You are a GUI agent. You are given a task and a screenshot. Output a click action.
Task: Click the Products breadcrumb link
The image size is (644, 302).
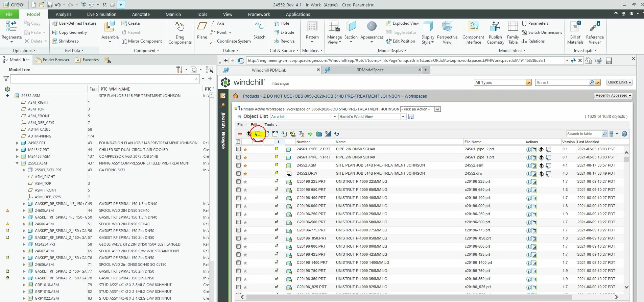point(251,96)
